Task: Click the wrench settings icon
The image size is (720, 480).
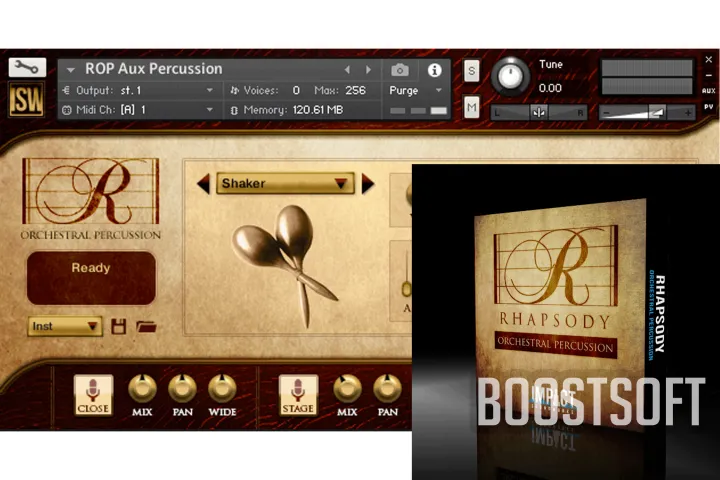Action: (27, 67)
